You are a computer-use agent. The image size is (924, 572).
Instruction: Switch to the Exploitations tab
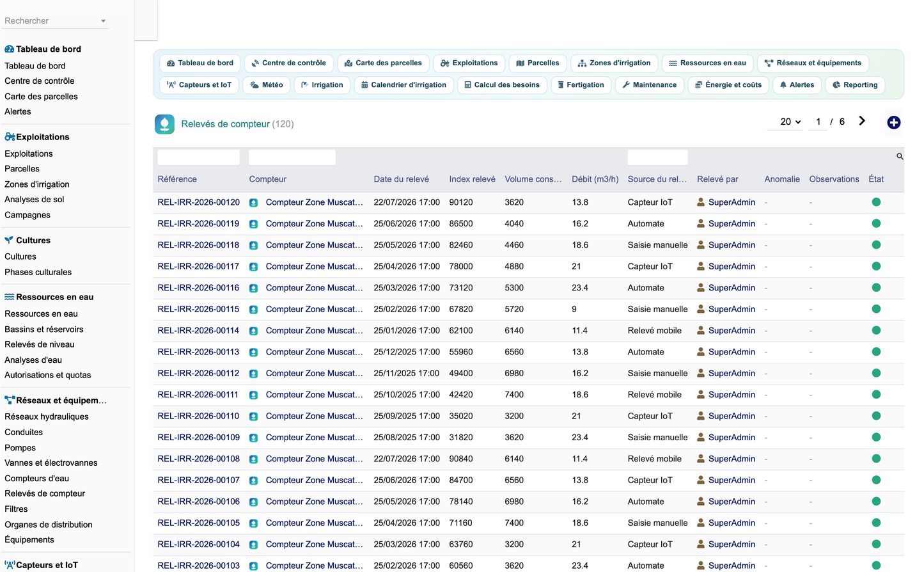click(x=469, y=63)
